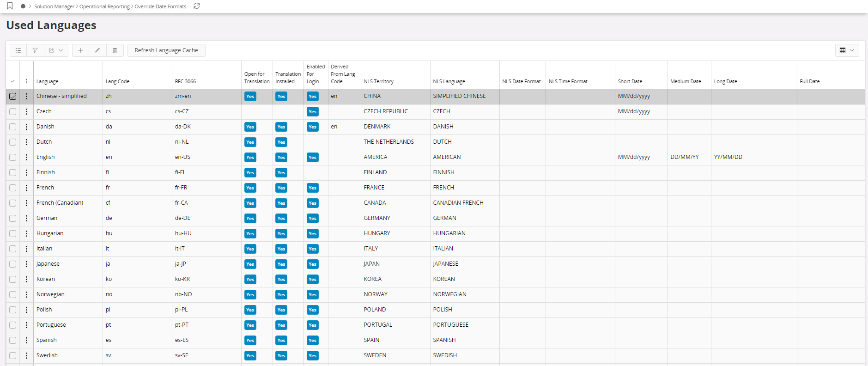Navigate to Operational Reporting breadcrumb
Image resolution: width=868 pixels, height=366 pixels.
[104, 6]
